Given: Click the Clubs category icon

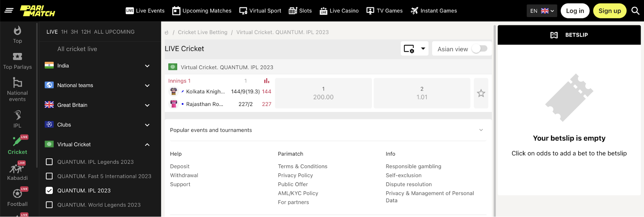Looking at the screenshot, I should pos(49,124).
